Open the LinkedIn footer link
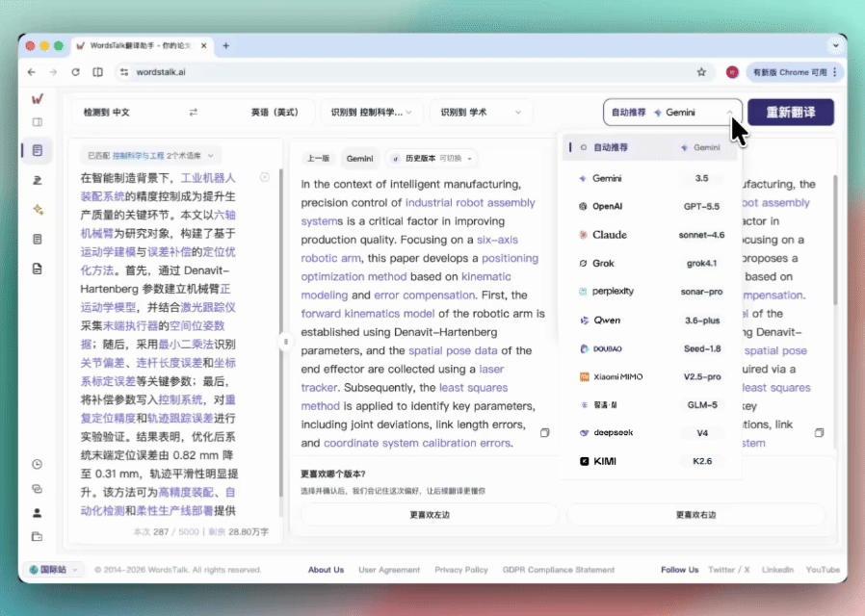Viewport: 865px width, 616px height. [777, 570]
